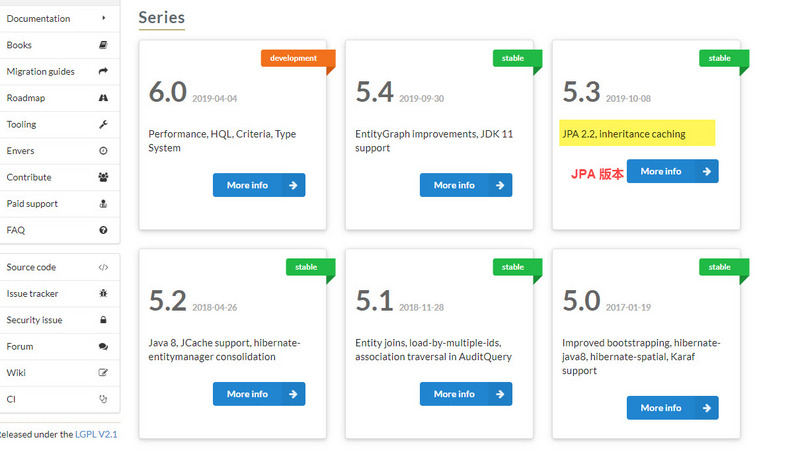800x458 pixels.
Task: Click the highlighted 'JPA 2.2, inheritance caching' text
Action: pyautogui.click(x=623, y=134)
